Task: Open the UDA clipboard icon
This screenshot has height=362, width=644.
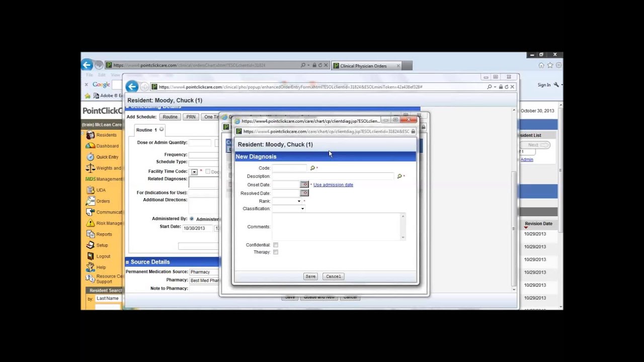Action: pyautogui.click(x=90, y=190)
